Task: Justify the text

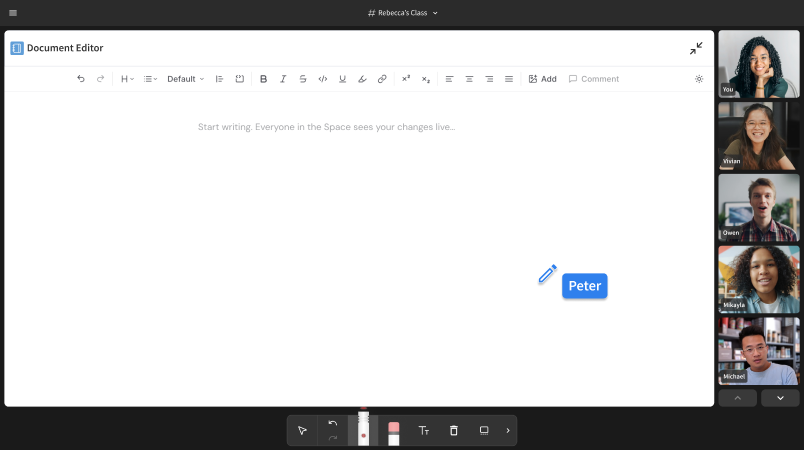Action: 509,79
